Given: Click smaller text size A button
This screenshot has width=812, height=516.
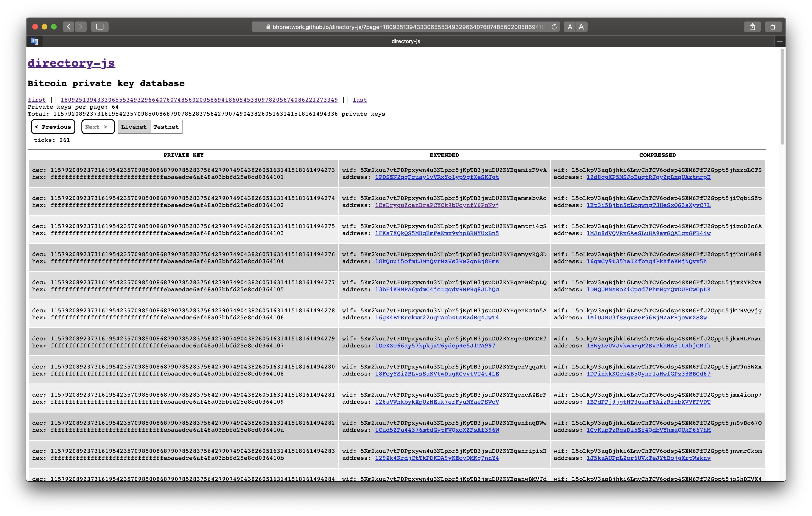Looking at the screenshot, I should pos(570,27).
